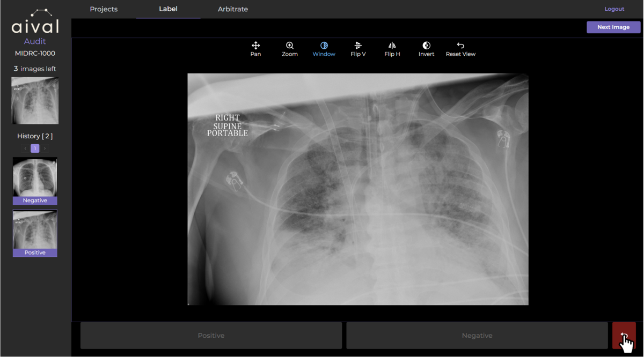Screen dimensions: 644x357
Task: Click the red undo label button
Action: 624,335
